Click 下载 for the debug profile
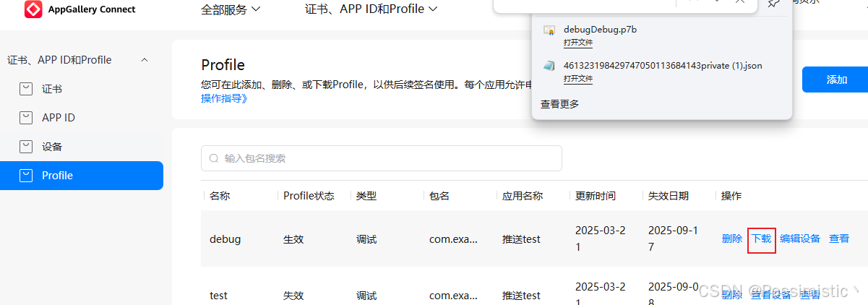Image resolution: width=868 pixels, height=305 pixels. point(762,239)
